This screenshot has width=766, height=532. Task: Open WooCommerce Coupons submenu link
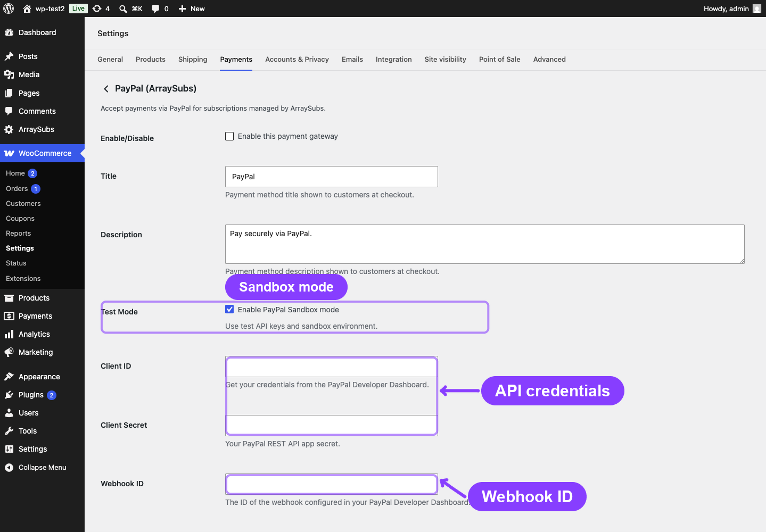click(x=20, y=219)
